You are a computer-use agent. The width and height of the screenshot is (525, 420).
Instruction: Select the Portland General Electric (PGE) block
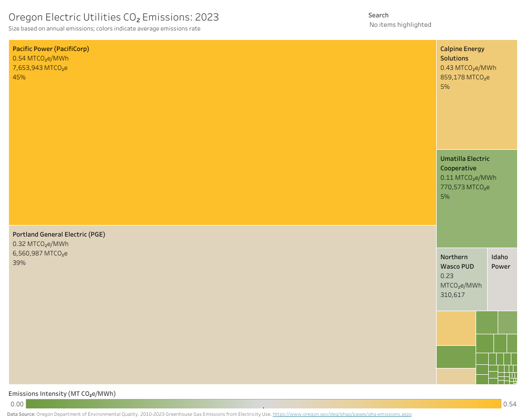[222, 305]
